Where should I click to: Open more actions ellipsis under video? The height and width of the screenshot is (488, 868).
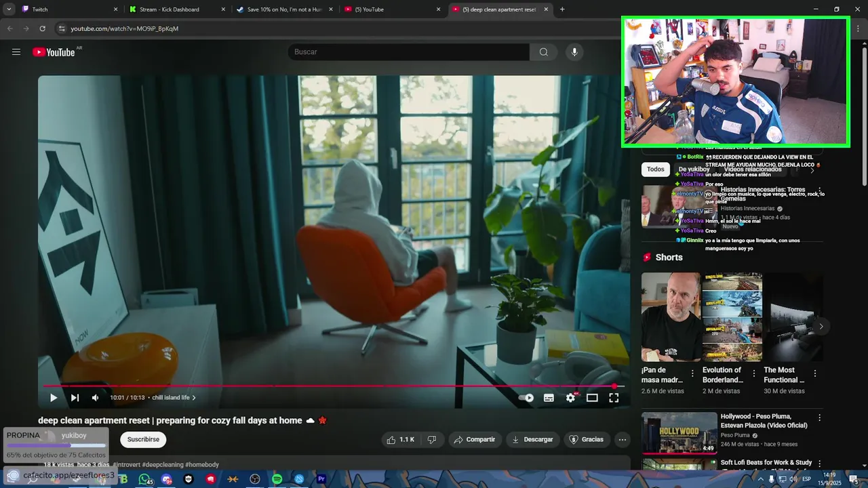(x=623, y=440)
